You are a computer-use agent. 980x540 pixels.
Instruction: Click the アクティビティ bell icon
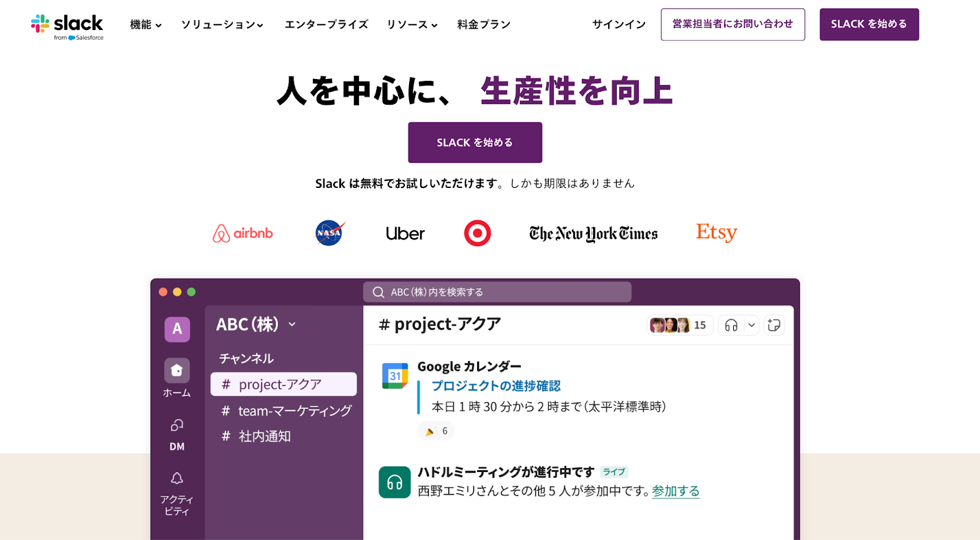click(x=176, y=478)
